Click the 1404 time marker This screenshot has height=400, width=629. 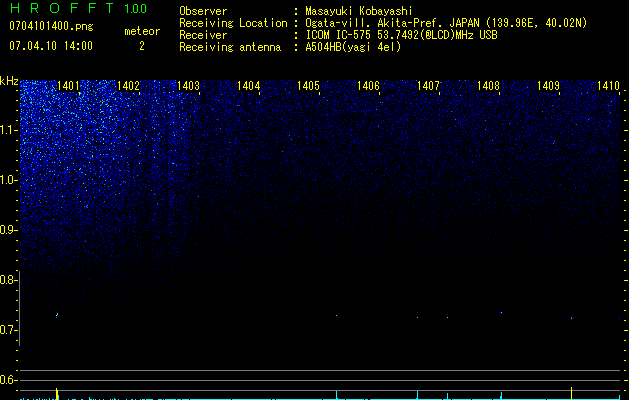249,85
